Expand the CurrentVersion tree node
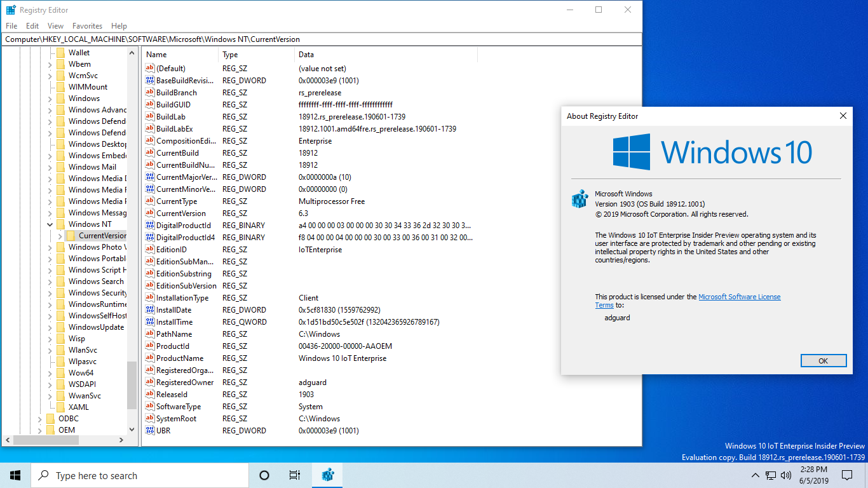This screenshot has width=868, height=488. pyautogui.click(x=60, y=236)
